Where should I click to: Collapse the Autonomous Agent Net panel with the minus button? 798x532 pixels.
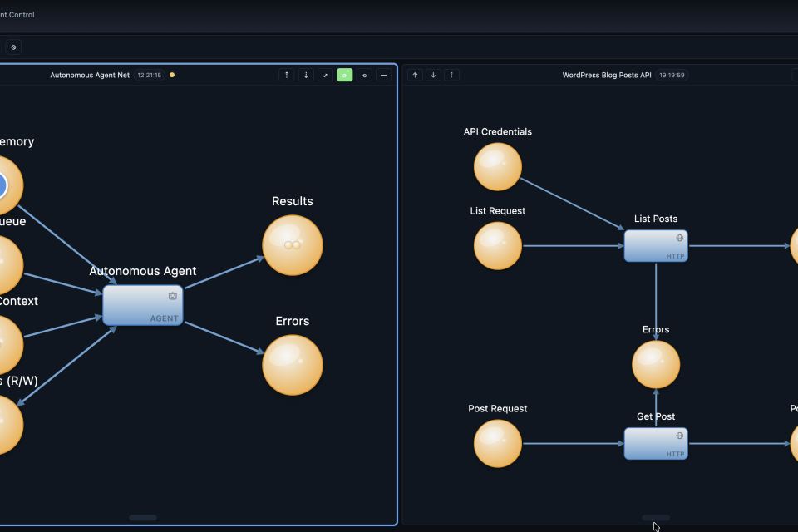[383, 75]
